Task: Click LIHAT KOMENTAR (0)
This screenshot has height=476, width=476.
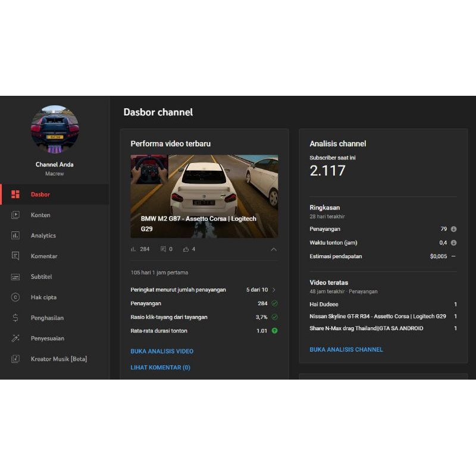Action: click(160, 367)
